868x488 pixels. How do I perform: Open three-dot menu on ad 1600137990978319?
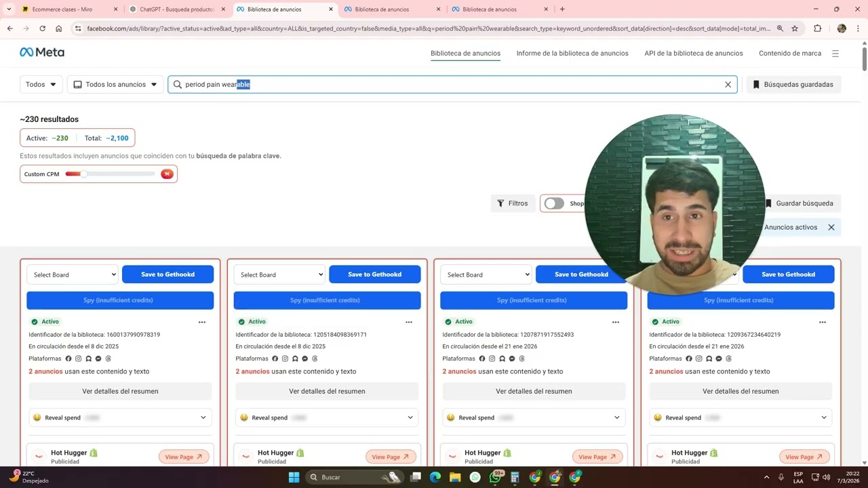tap(202, 322)
